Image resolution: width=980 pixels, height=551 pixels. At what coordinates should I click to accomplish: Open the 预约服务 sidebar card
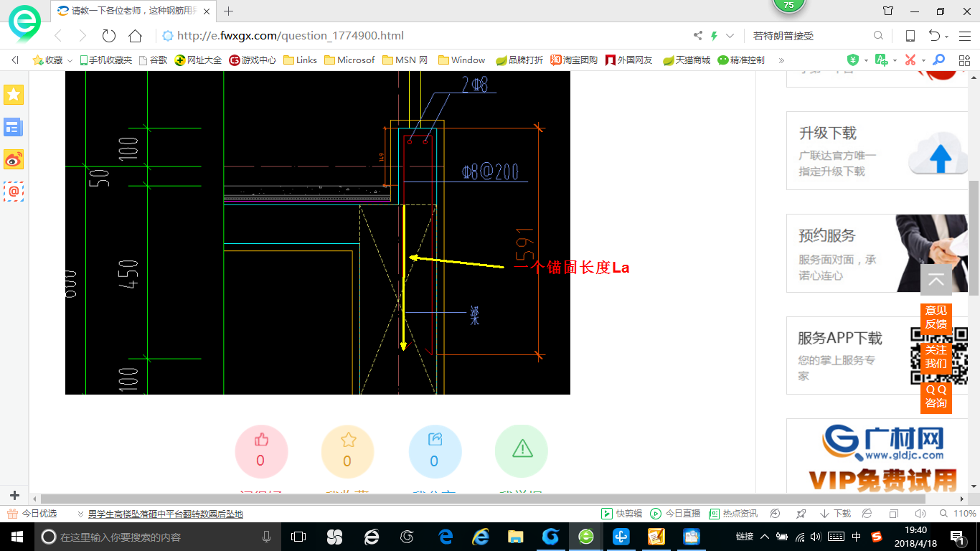[877, 253]
